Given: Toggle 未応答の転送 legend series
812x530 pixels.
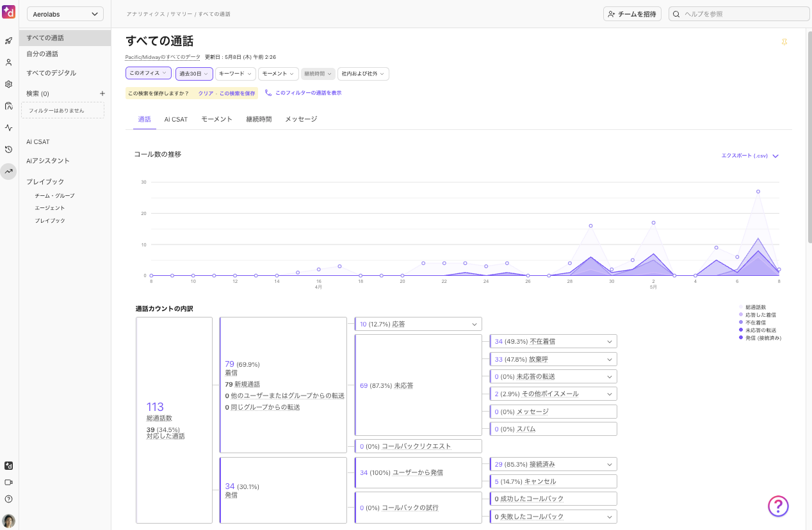Looking at the screenshot, I should pos(757,330).
